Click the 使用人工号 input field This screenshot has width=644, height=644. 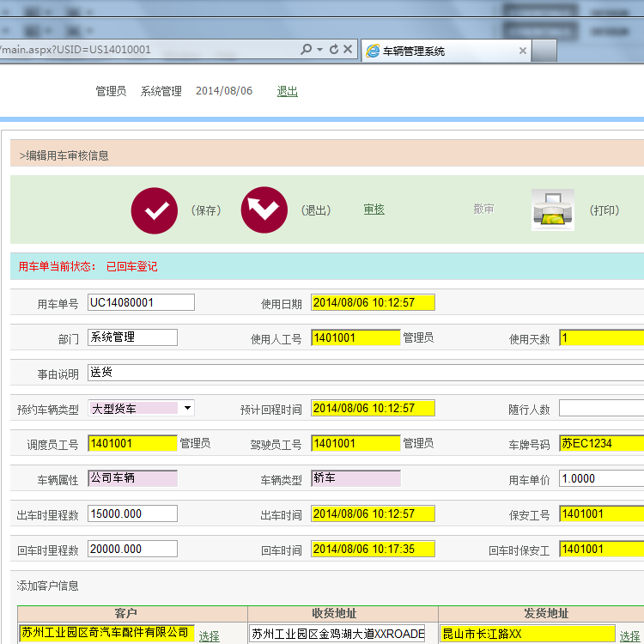355,337
